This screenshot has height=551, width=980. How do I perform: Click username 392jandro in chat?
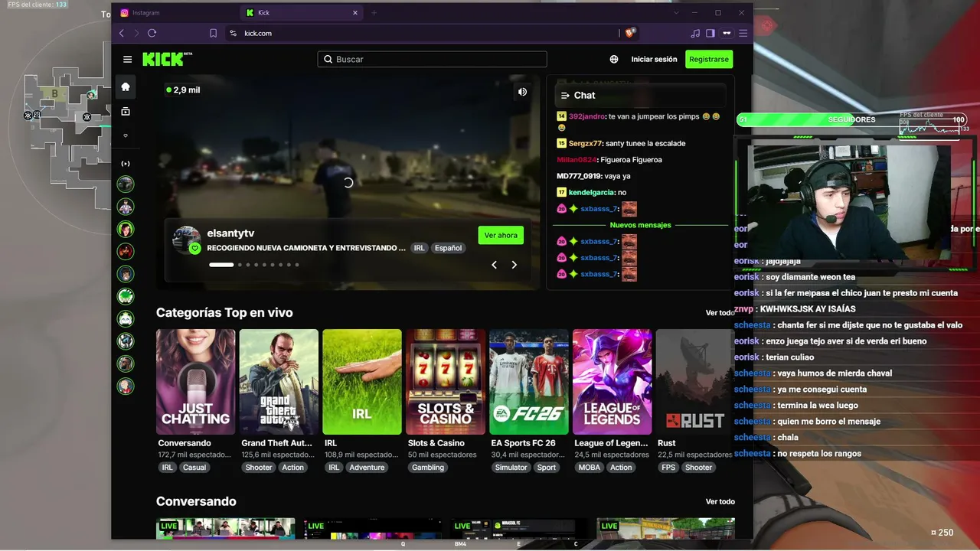586,116
